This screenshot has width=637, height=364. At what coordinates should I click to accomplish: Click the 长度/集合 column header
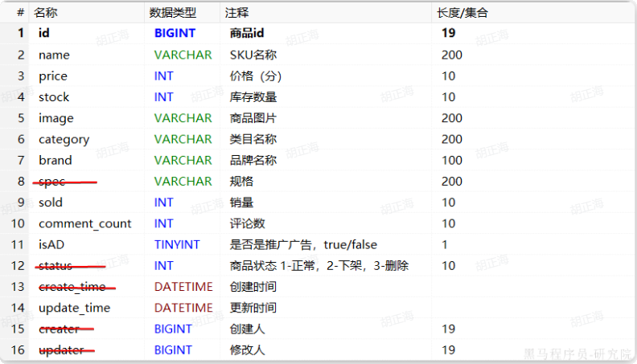(x=462, y=13)
